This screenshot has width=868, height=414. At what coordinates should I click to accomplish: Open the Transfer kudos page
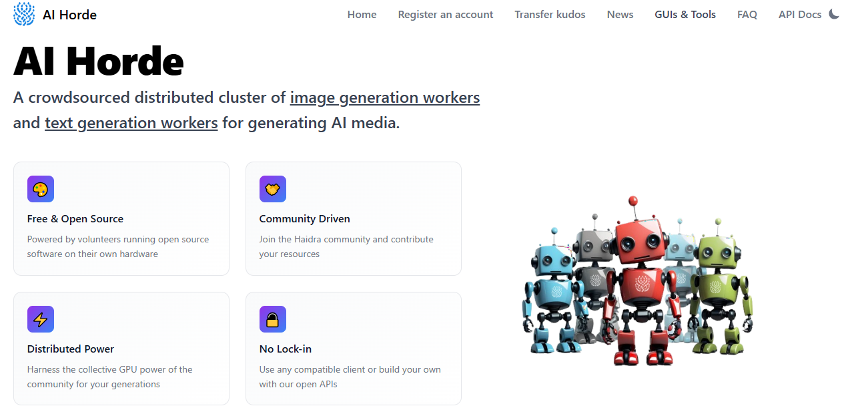[550, 15]
